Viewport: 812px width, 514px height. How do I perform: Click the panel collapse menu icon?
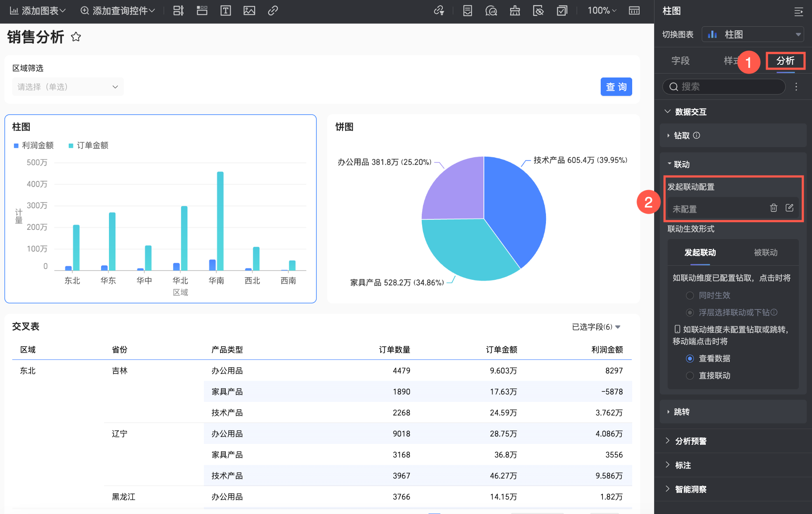(x=798, y=11)
